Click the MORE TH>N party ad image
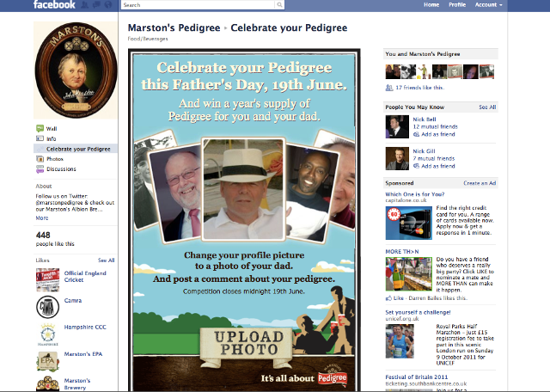Image resolution: width=550 pixels, height=392 pixels. pyautogui.click(x=409, y=274)
